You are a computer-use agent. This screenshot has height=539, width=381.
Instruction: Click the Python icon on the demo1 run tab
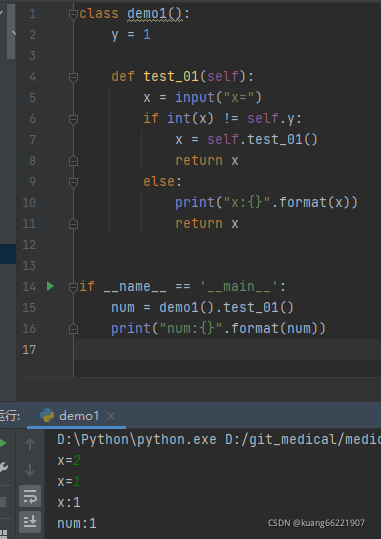pyautogui.click(x=47, y=415)
